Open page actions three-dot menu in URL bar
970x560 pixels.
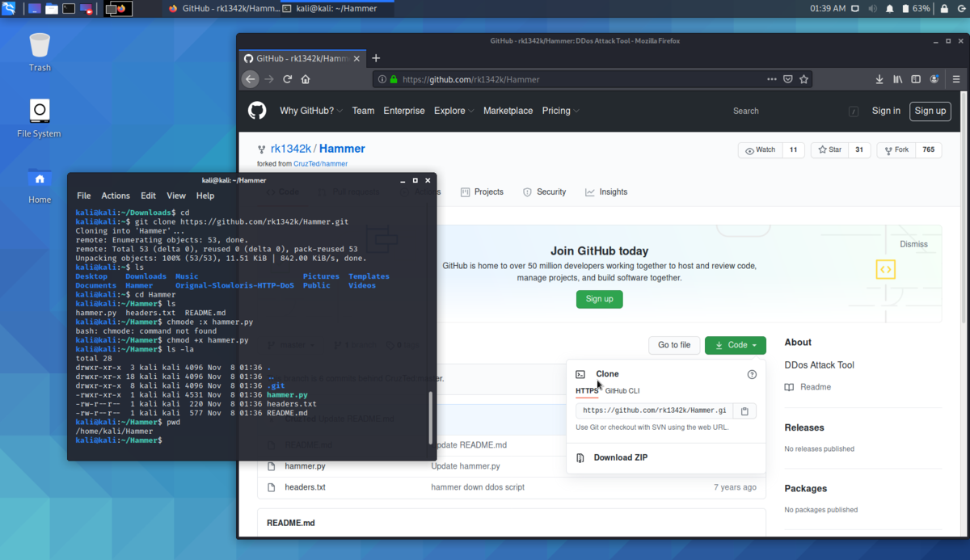click(772, 79)
